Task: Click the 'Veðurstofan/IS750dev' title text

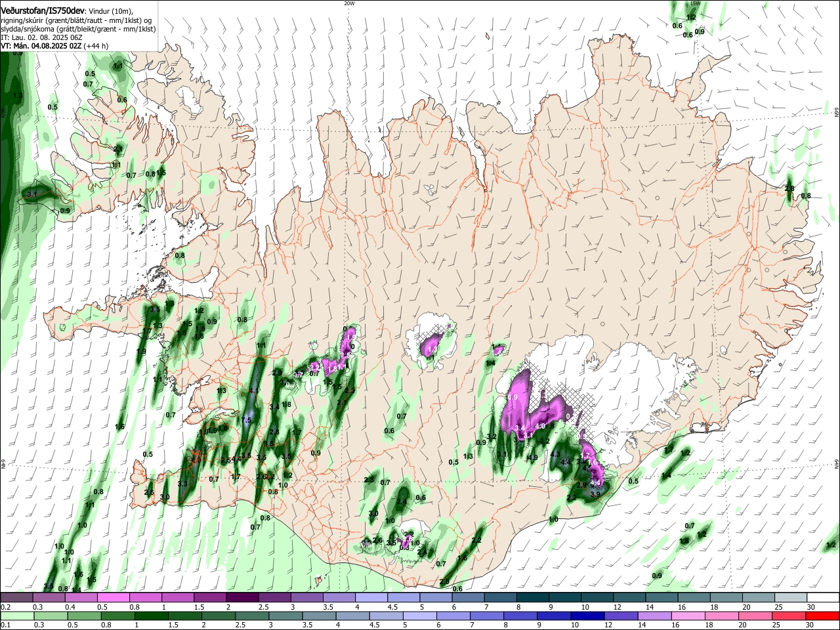Action: (43, 10)
